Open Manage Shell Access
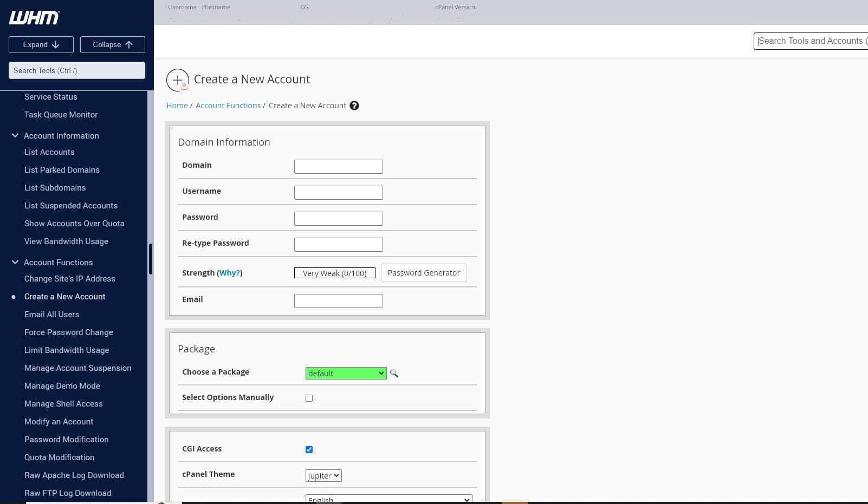This screenshot has width=868, height=504. pyautogui.click(x=63, y=404)
